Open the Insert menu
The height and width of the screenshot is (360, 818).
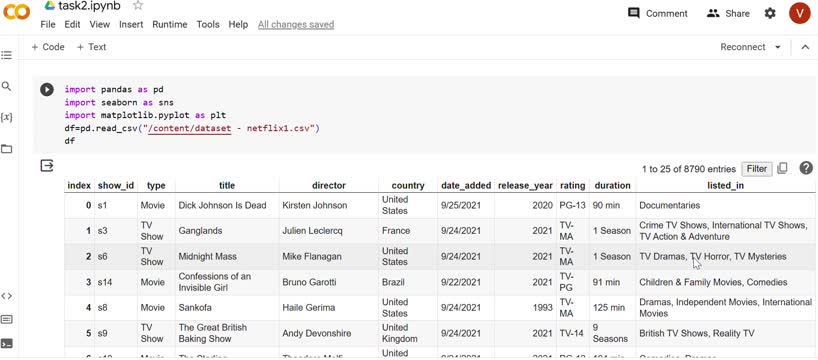point(131,25)
